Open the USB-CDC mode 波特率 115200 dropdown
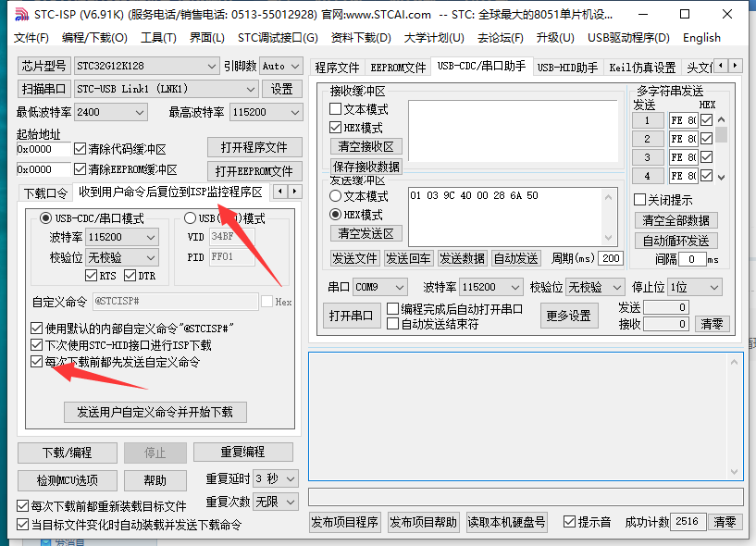Image resolution: width=756 pixels, height=546 pixels. point(122,237)
